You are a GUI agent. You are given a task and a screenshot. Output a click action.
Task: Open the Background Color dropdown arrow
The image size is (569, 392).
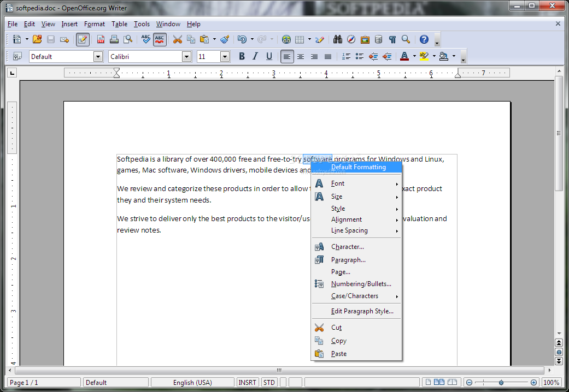click(x=454, y=56)
